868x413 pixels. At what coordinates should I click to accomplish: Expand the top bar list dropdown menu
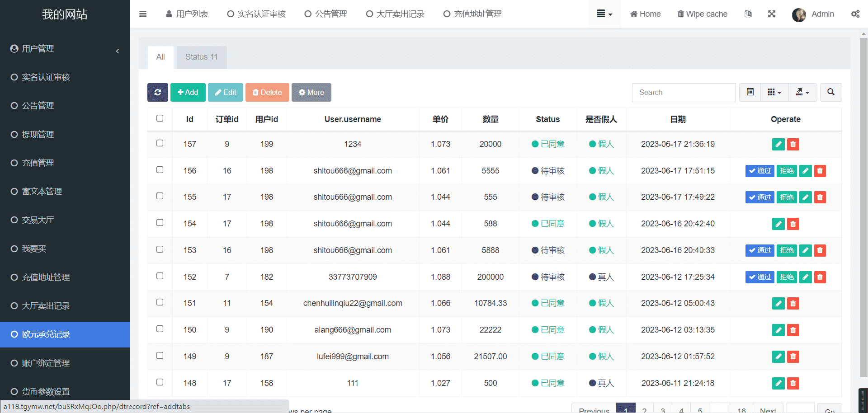[x=604, y=14]
